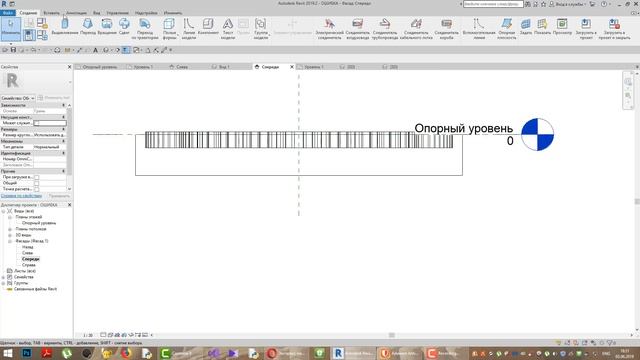Toggle the Точка расчета... checkbox
This screenshot has width=640, height=360.
pyautogui.click(x=37, y=189)
